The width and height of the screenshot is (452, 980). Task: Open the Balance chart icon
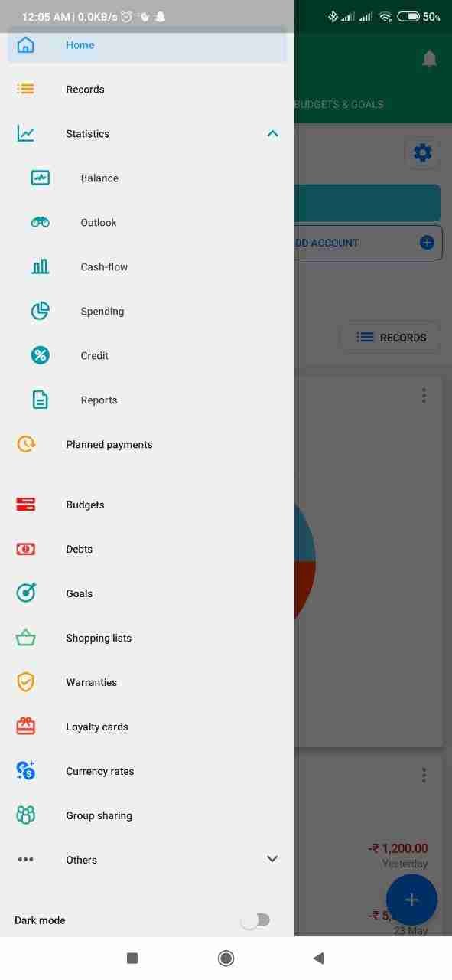(x=40, y=178)
